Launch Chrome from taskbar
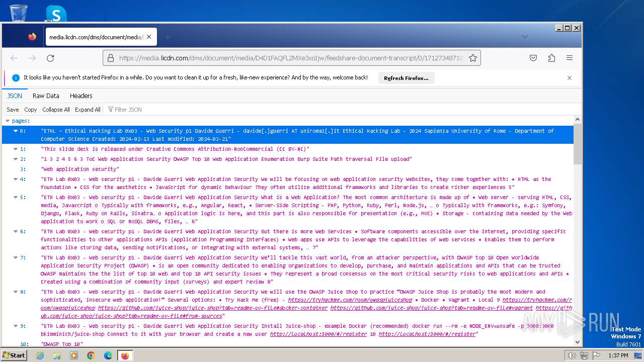644x362 pixels. click(x=91, y=355)
